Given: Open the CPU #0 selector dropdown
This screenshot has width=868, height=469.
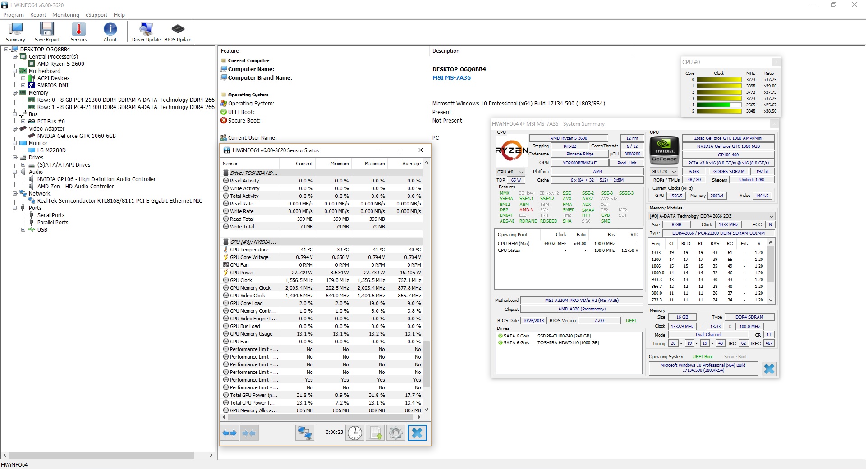Looking at the screenshot, I should click(x=510, y=172).
